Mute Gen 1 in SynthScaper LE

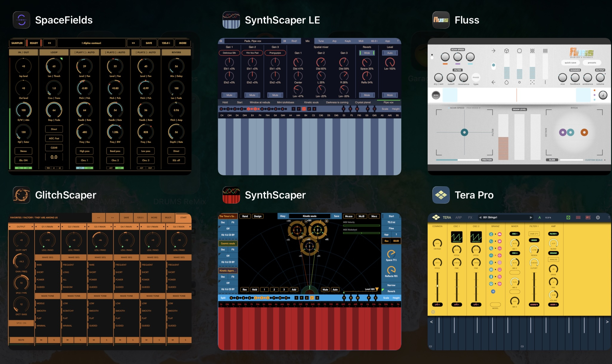point(230,95)
